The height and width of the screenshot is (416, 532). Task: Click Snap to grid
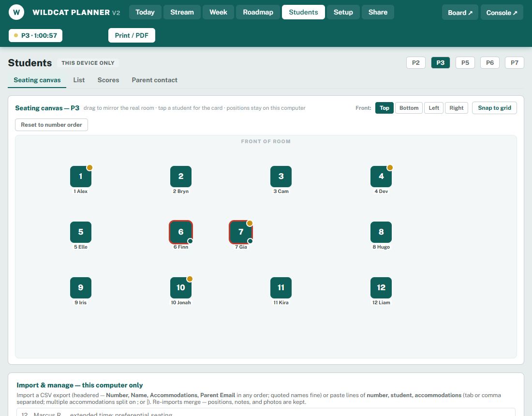pyautogui.click(x=494, y=108)
